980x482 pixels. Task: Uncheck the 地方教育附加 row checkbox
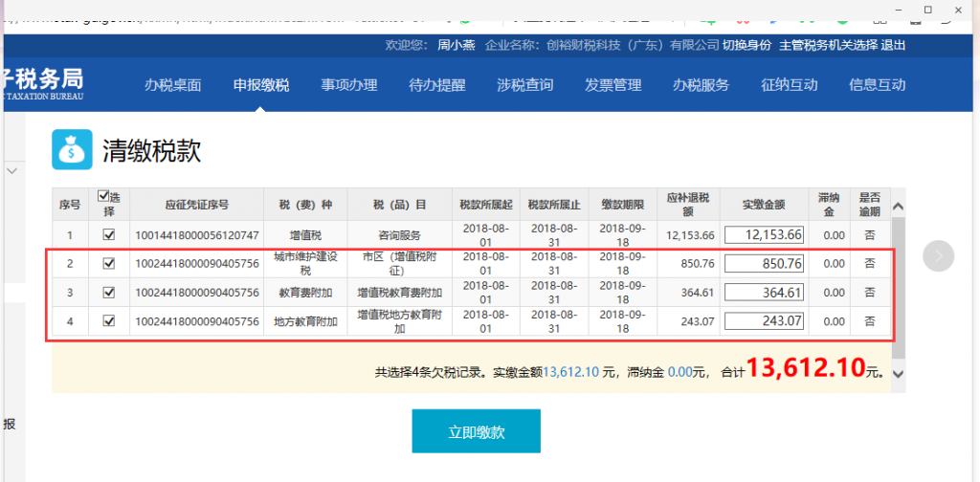coord(108,322)
